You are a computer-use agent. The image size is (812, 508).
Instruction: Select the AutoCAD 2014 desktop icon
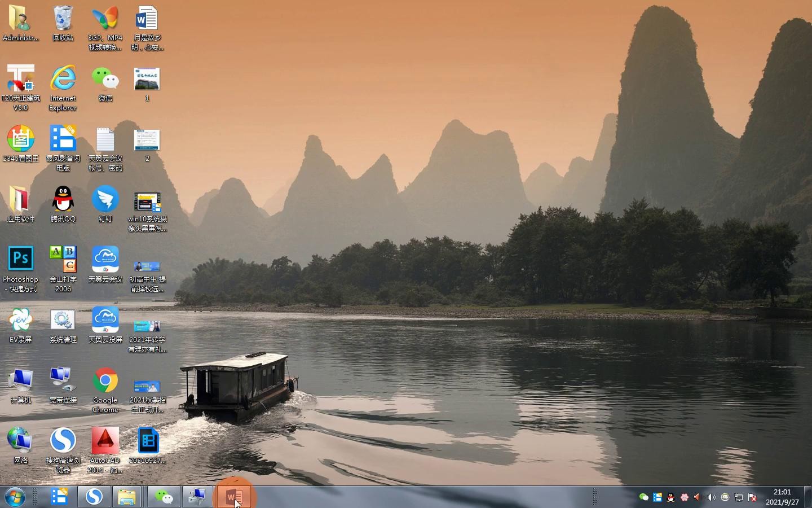pyautogui.click(x=105, y=441)
